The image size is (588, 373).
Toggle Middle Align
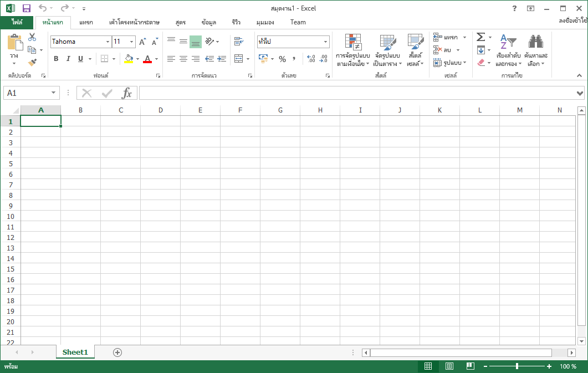click(x=183, y=41)
